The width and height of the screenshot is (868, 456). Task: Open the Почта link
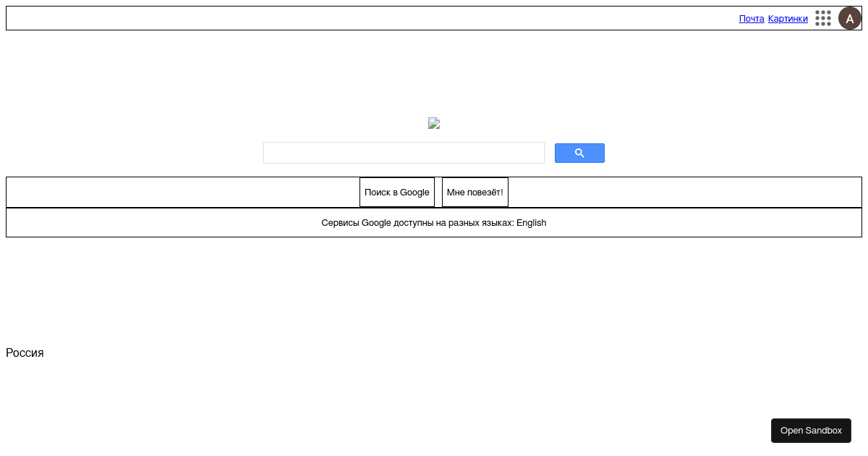pos(752,19)
